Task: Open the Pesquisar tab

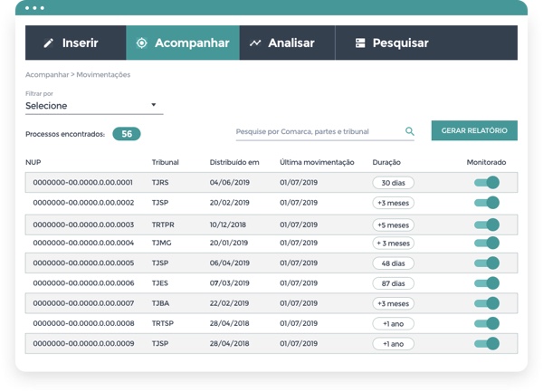Action: click(x=426, y=43)
